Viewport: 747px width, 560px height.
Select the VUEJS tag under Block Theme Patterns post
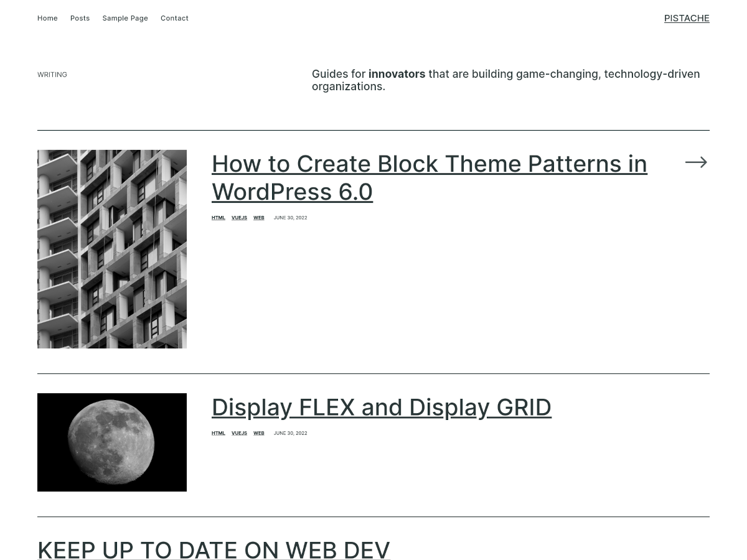click(239, 218)
